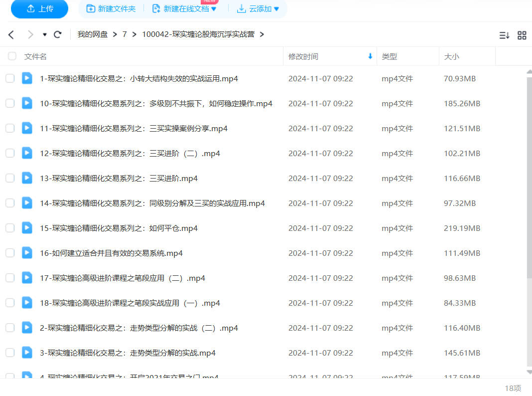Check the box for 3-走势类型分解的实战 file
532x396 pixels.
(10, 353)
